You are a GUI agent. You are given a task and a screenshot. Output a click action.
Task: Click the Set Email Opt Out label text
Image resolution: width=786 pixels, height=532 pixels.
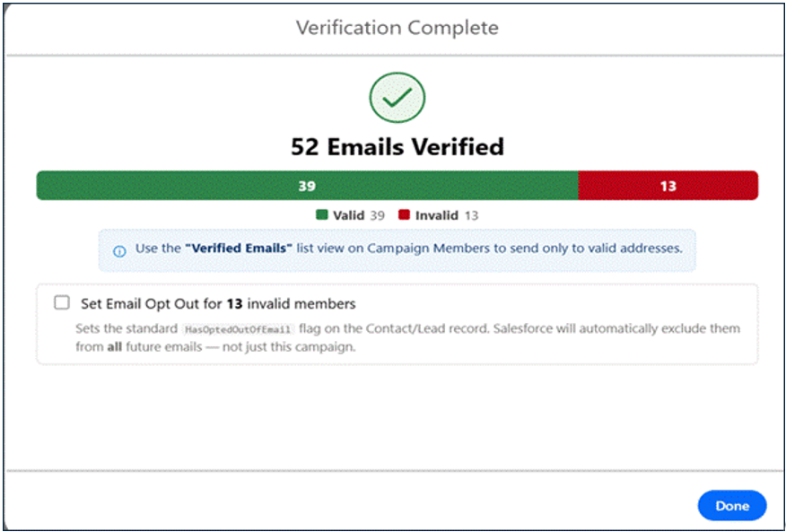218,304
